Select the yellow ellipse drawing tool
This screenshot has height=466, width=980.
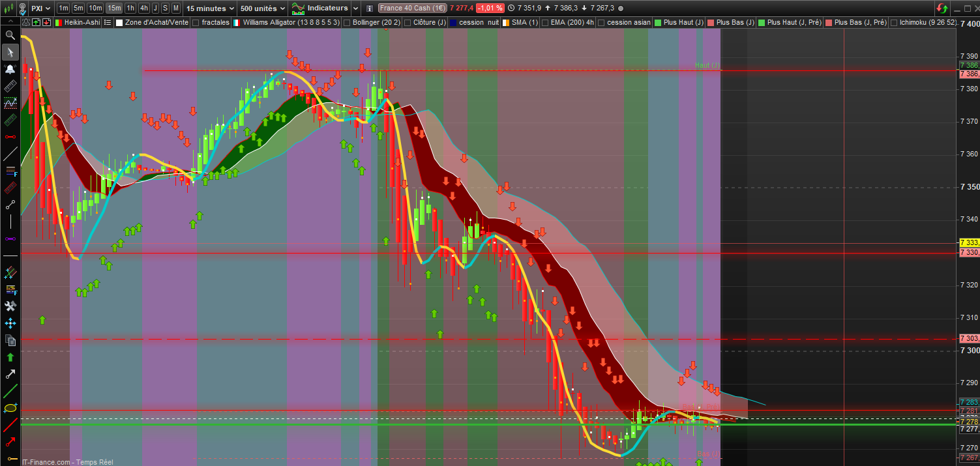tap(10, 408)
